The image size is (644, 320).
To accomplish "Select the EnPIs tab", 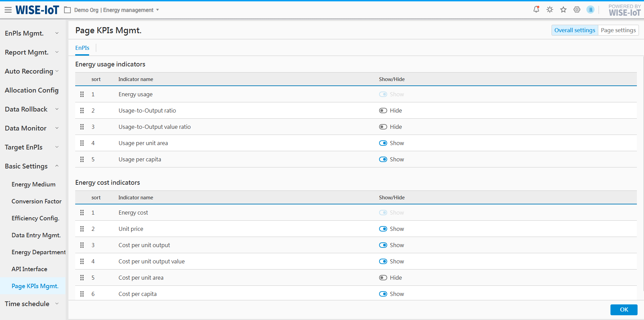I will [82, 48].
